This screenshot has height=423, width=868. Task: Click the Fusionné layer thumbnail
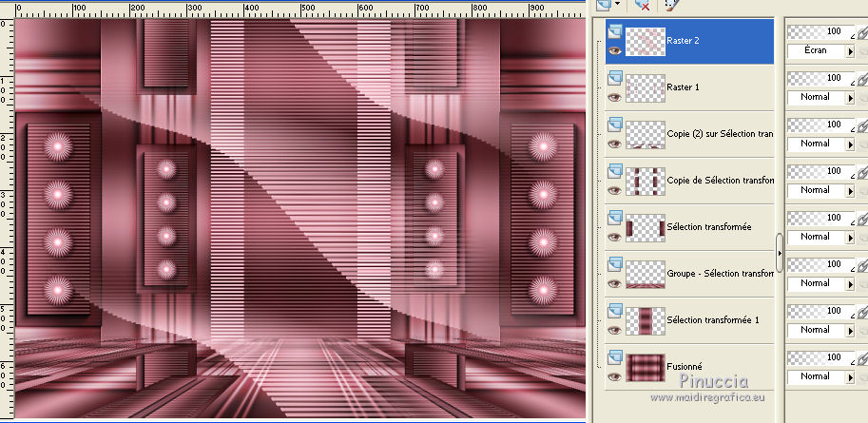646,368
